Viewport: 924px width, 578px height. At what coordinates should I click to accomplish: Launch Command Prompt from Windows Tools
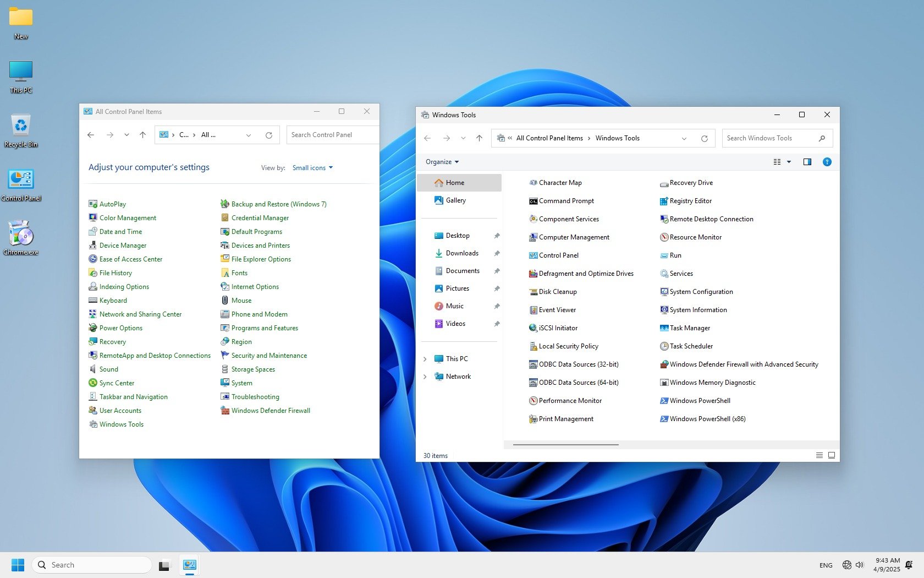point(533,201)
